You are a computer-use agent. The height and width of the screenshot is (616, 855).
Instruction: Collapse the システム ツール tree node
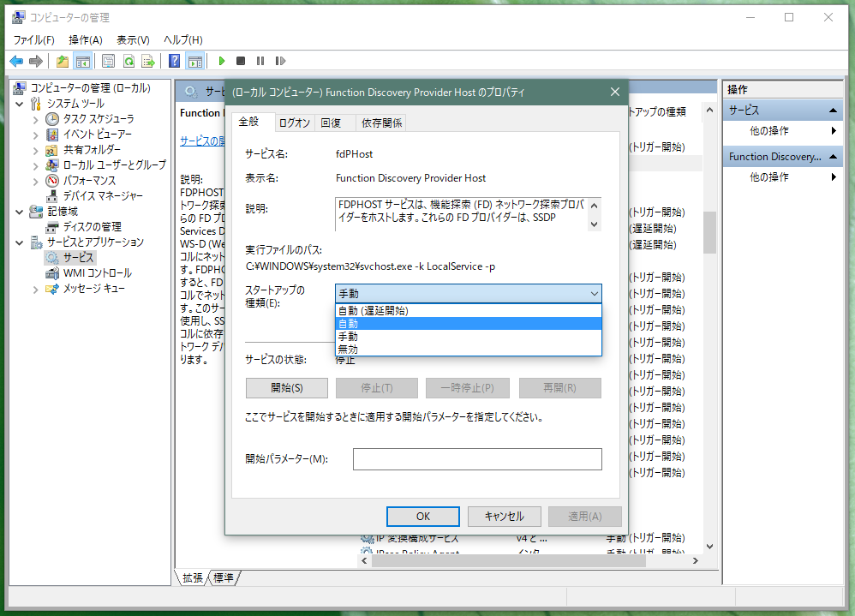tap(21, 103)
